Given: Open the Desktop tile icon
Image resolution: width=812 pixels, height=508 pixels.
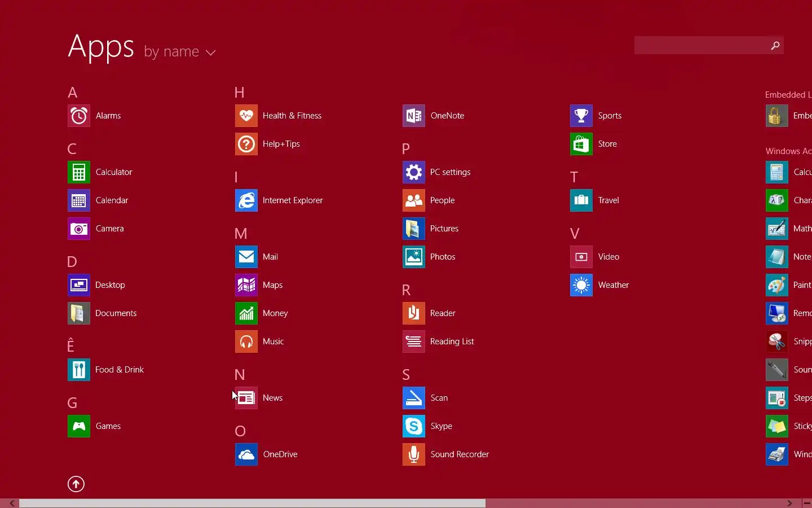Looking at the screenshot, I should [x=79, y=285].
